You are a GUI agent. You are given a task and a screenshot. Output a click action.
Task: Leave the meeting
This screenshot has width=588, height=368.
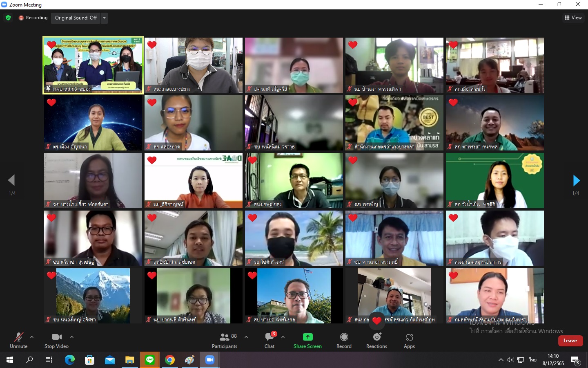570,341
